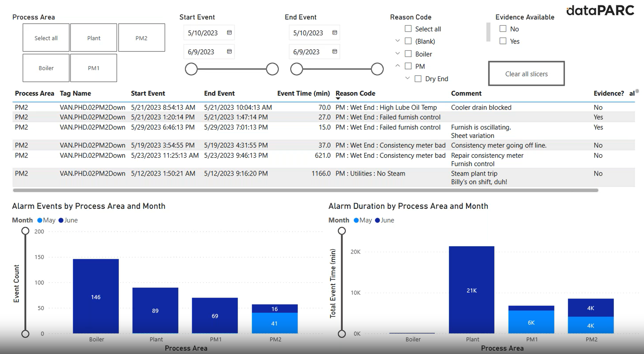
Task: Expand the (Blank) reason code node
Action: (397, 41)
